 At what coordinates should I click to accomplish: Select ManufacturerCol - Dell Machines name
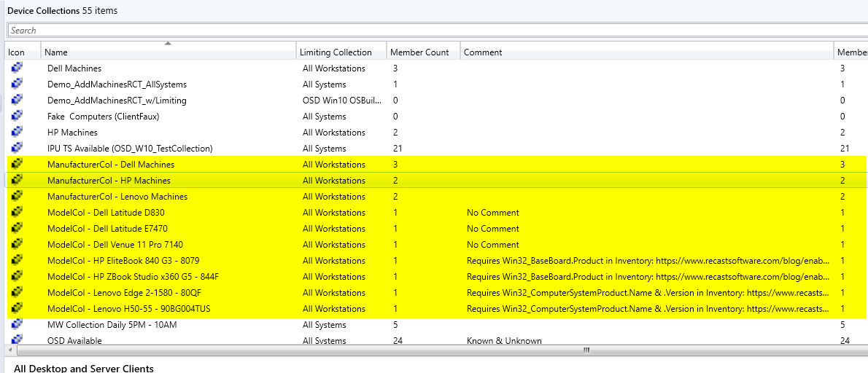[111, 165]
